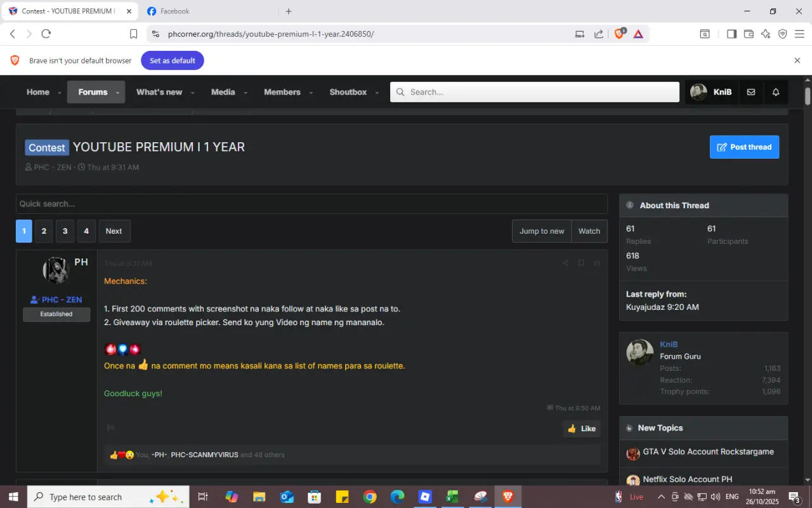
Task: Open the inbox envelope icon
Action: click(x=751, y=92)
